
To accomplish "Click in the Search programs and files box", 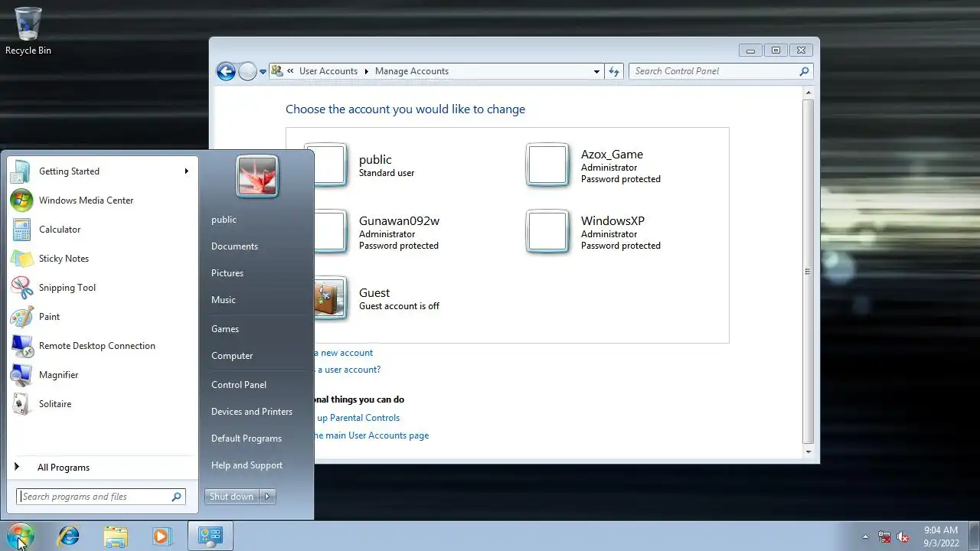I will click(x=95, y=497).
